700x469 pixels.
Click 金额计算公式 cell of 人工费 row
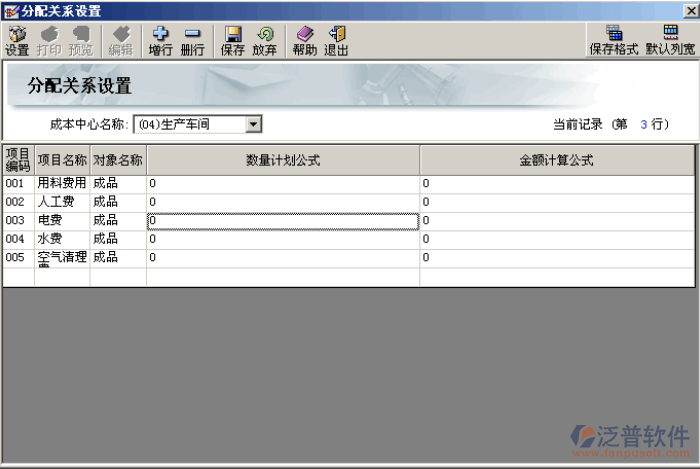(x=557, y=203)
